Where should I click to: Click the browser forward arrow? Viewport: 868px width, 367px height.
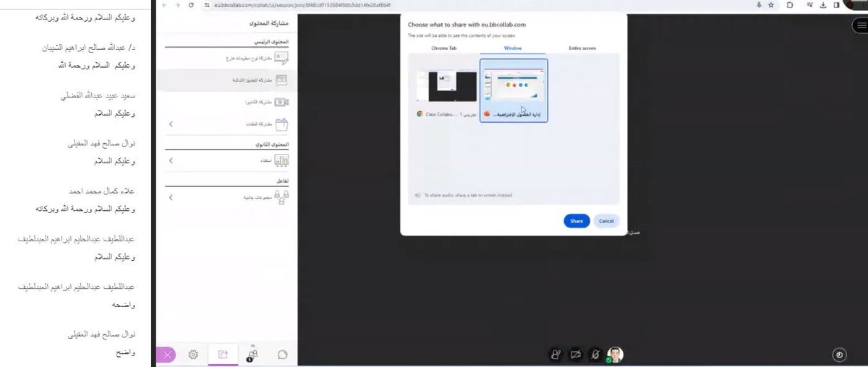pyautogui.click(x=178, y=5)
